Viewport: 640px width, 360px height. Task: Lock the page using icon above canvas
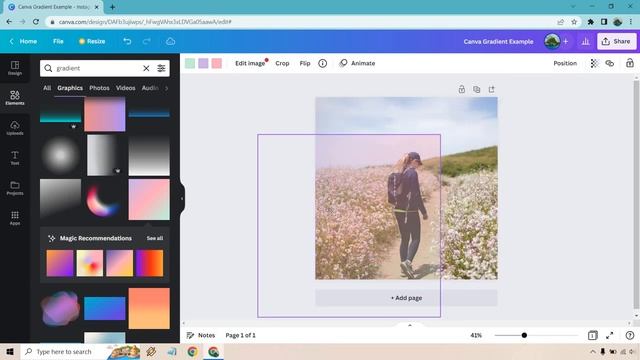pos(462,89)
